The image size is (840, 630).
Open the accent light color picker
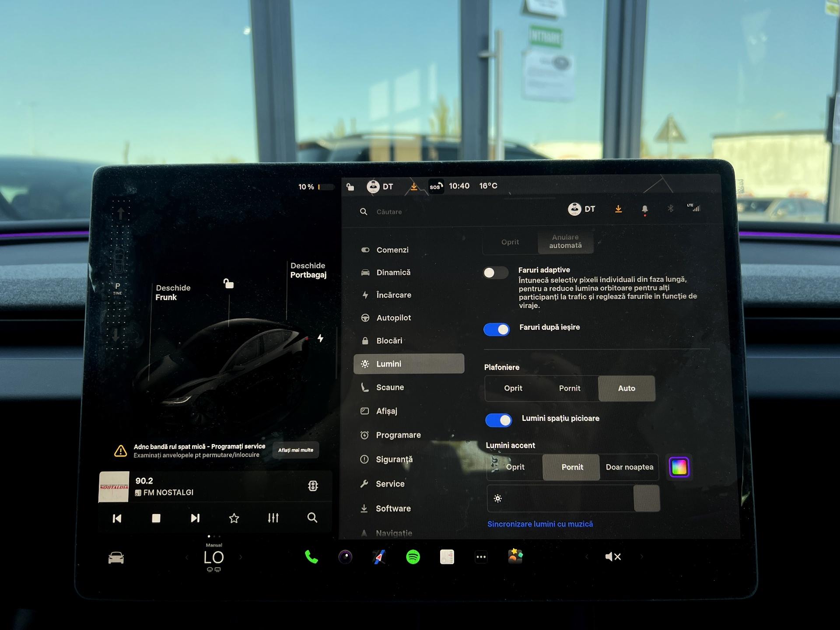tap(679, 467)
